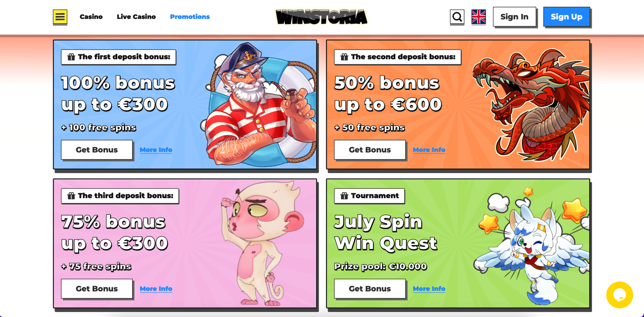Click the Sign In button
Viewport: 644px width, 317px height.
click(514, 17)
